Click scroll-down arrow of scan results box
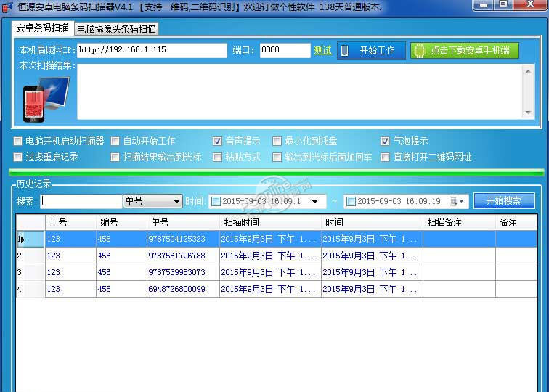Image resolution: width=549 pixels, height=392 pixels. pos(529,113)
